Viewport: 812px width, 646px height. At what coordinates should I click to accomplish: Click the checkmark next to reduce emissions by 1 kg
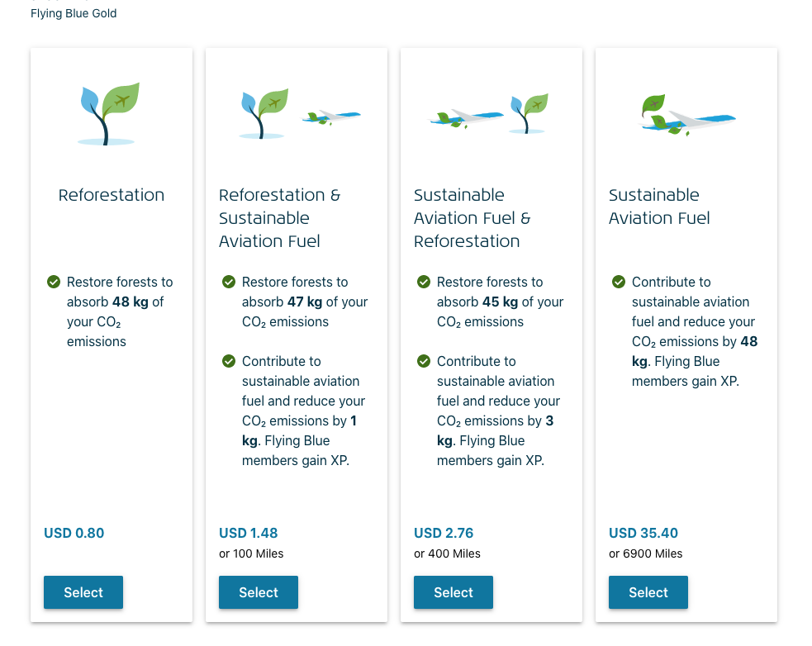point(229,362)
